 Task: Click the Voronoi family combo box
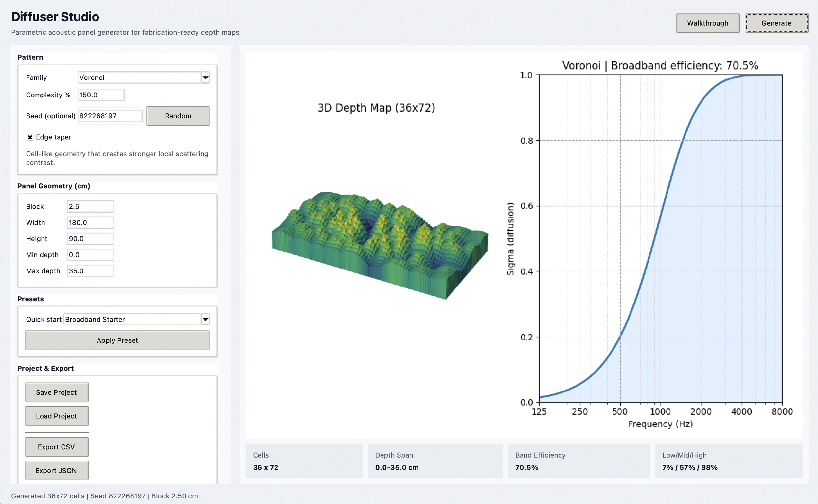[139, 78]
